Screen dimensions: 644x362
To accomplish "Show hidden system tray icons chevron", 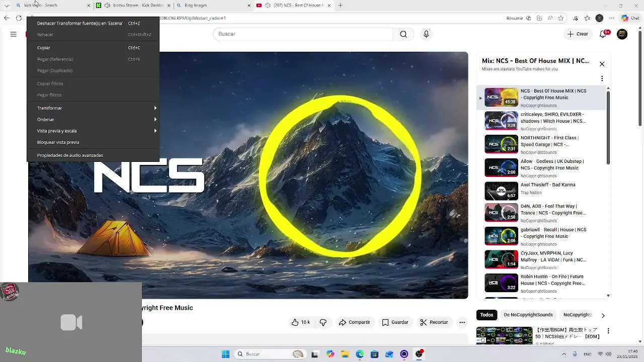I will tap(563, 353).
